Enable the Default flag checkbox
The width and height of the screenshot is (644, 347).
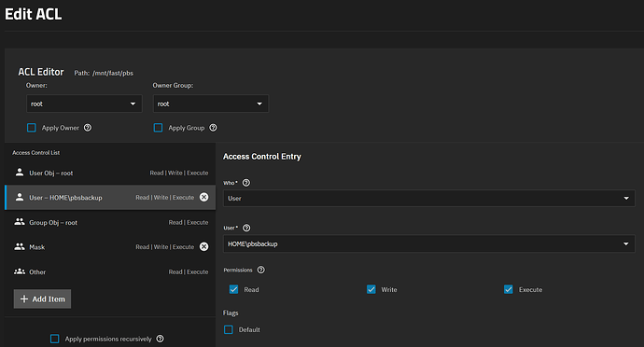(x=229, y=330)
